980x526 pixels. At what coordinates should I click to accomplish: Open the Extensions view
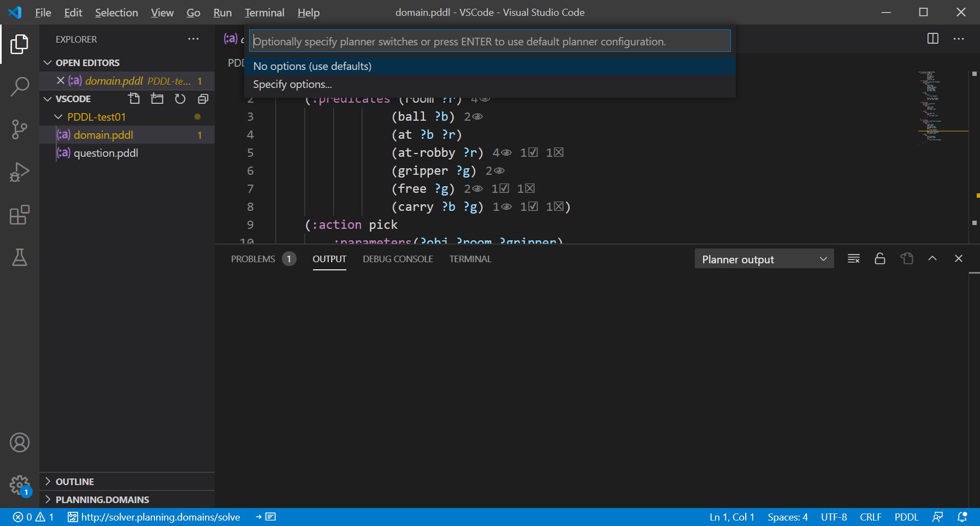pyautogui.click(x=20, y=215)
